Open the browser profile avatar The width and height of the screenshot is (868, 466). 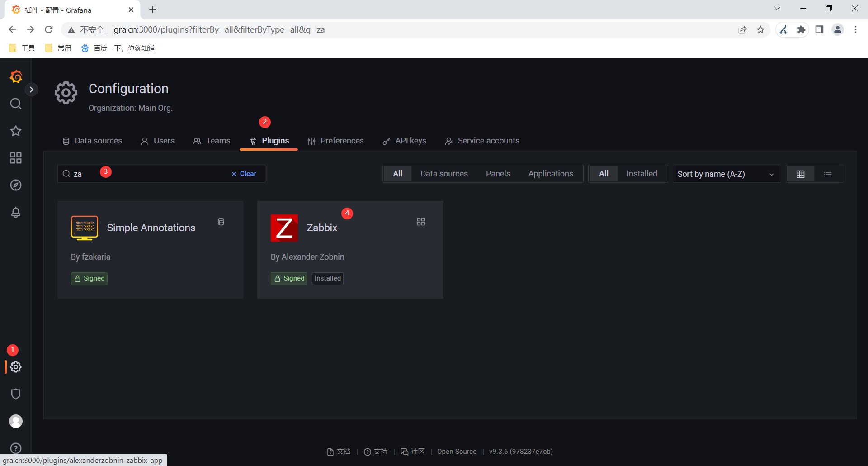click(x=838, y=29)
